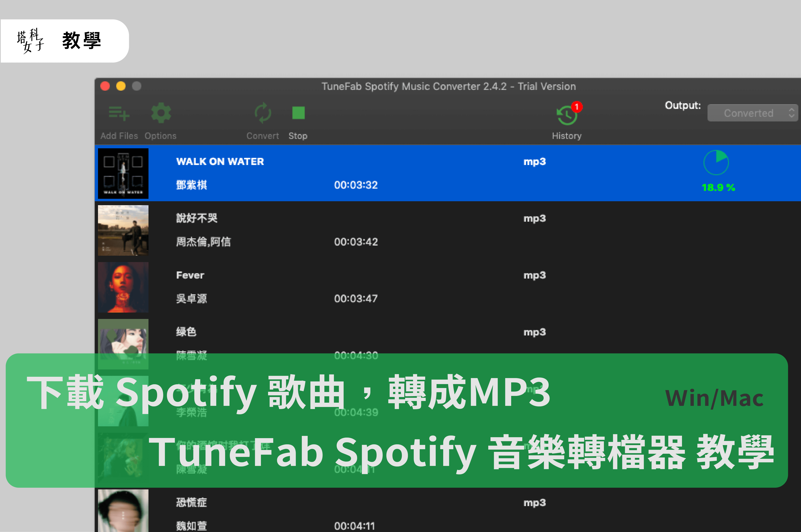Click the 18.9% progress pie indicator
Image resolution: width=801 pixels, height=532 pixels.
716,163
